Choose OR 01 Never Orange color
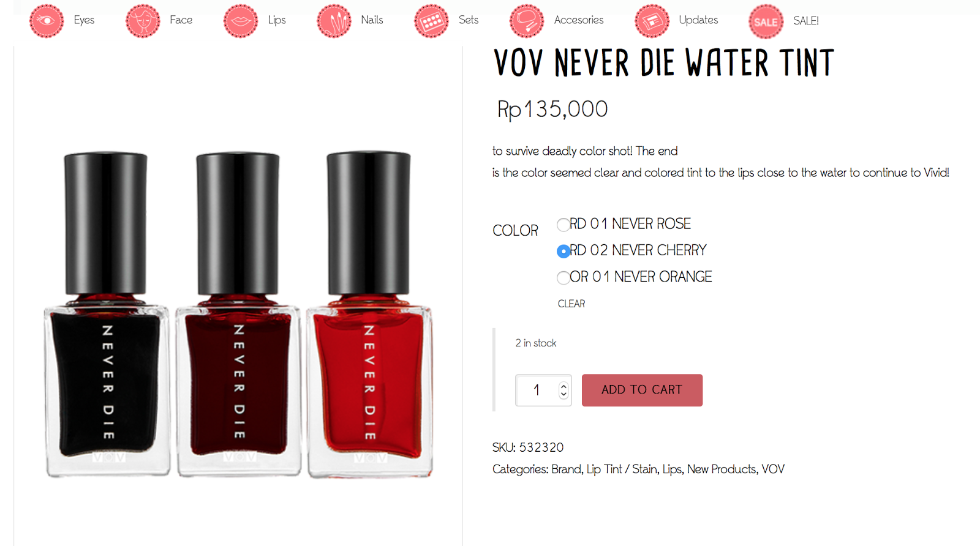The width and height of the screenshot is (980, 546). coord(563,277)
